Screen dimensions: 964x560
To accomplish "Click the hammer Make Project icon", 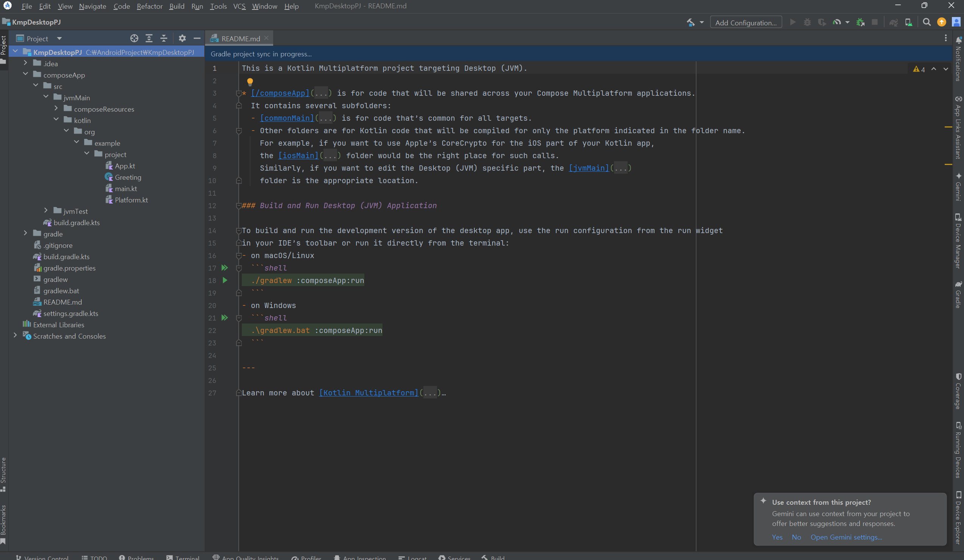I will coord(691,23).
